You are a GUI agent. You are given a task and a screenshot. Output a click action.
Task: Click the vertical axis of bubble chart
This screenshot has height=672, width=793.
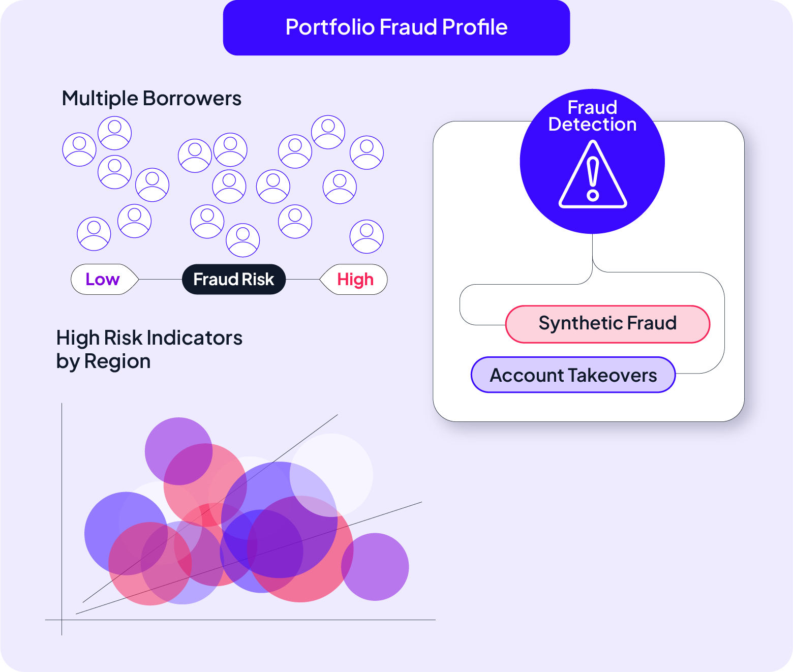coord(62,518)
